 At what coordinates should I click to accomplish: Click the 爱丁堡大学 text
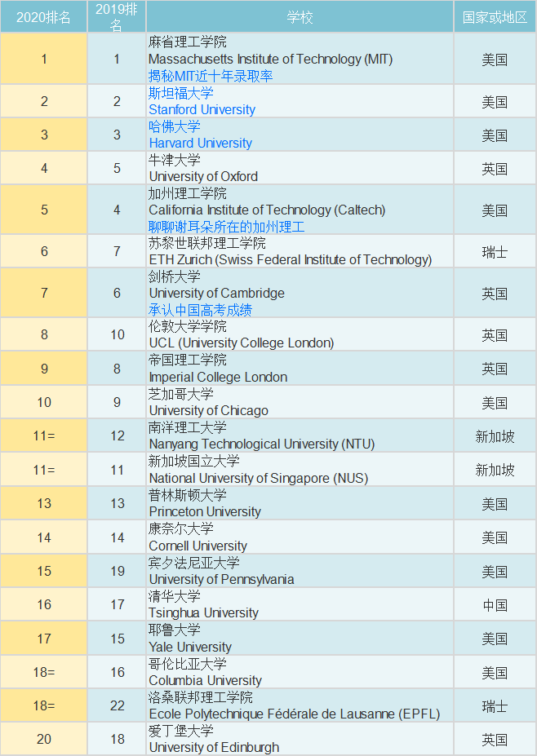tap(181, 731)
